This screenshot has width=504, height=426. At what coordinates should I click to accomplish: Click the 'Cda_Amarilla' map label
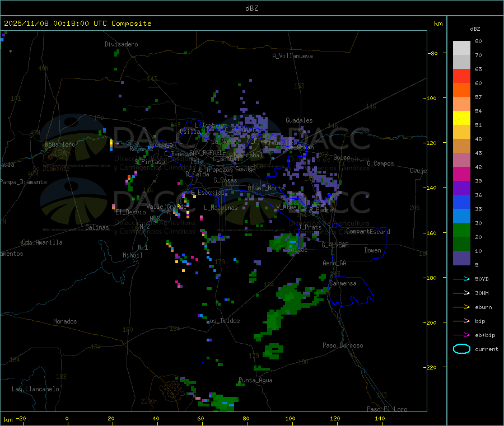42,242
